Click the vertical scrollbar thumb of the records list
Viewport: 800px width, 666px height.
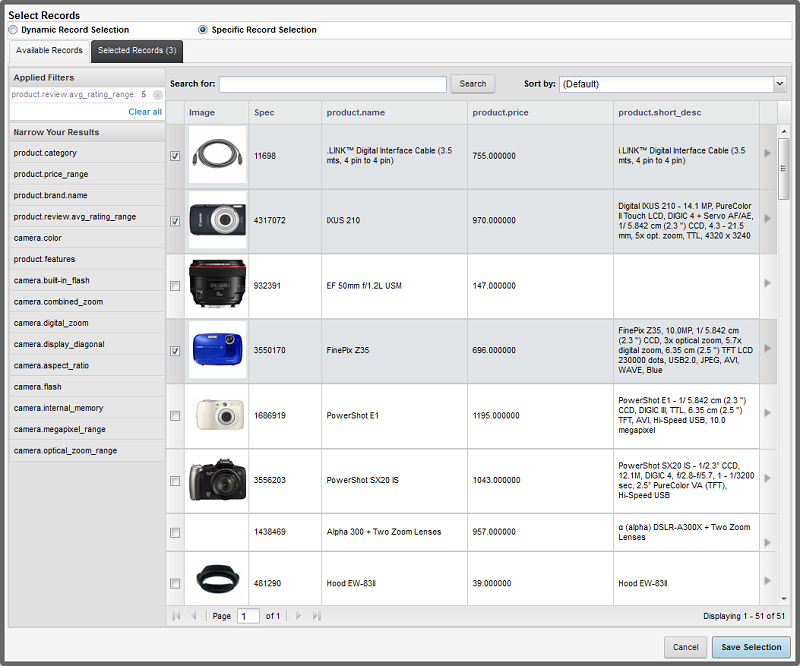[784, 168]
